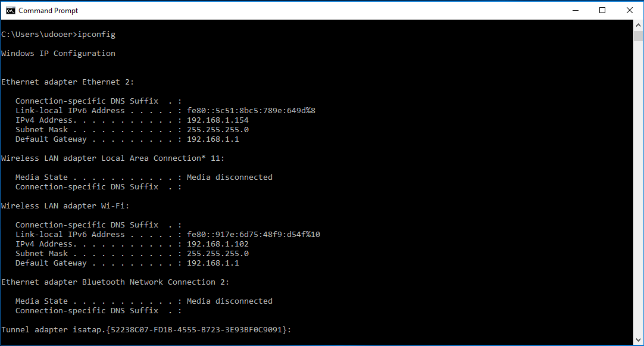The height and width of the screenshot is (346, 644).
Task: Click 'Media disconnected' under Bluetooth Network Connection 2
Action: point(230,301)
